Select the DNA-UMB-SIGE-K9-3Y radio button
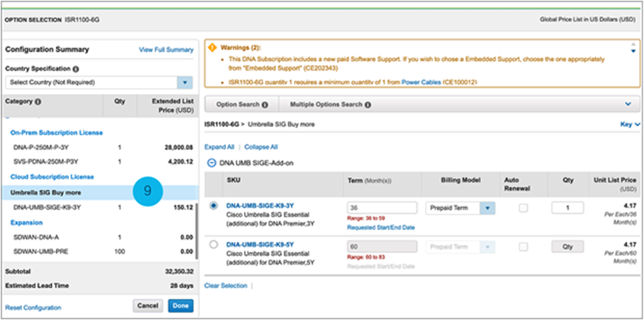 point(214,206)
